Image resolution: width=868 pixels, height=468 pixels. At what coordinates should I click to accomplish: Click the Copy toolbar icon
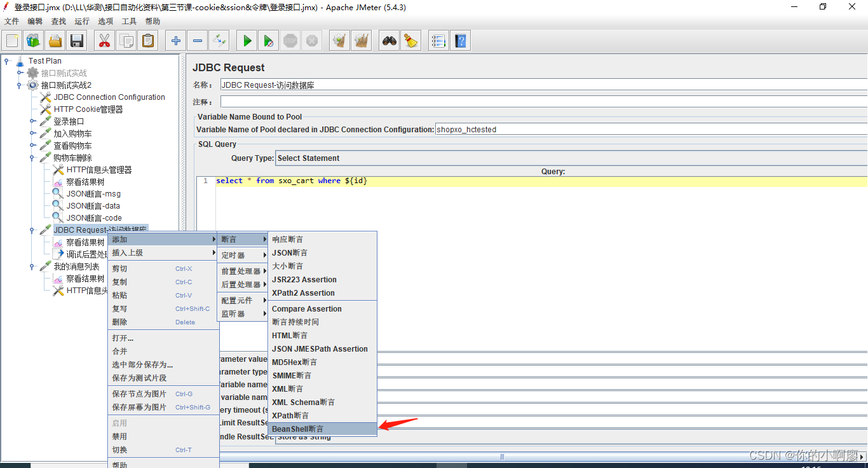tap(126, 41)
